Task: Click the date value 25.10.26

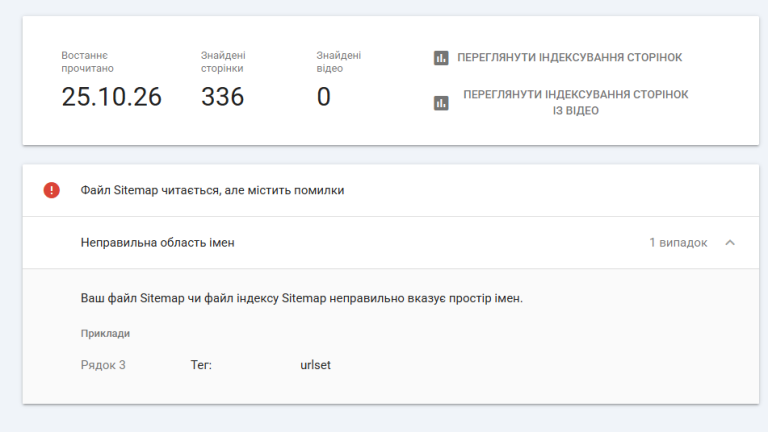Action: [x=111, y=96]
